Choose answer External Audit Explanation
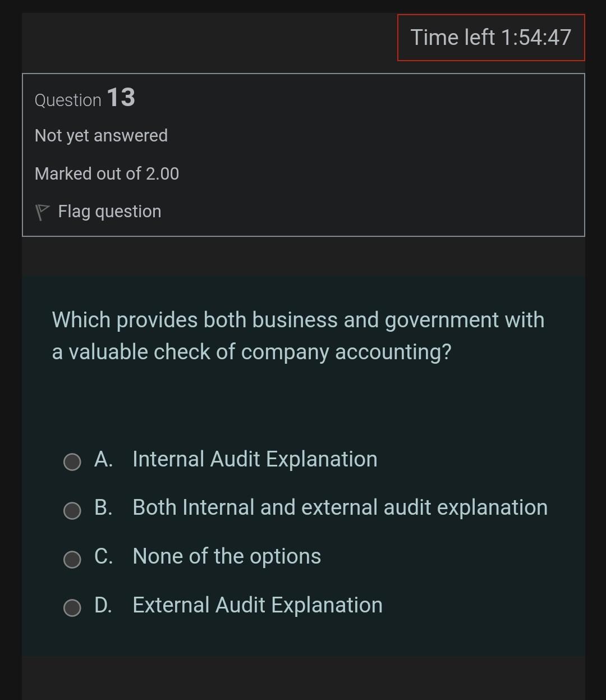The image size is (606, 700). [257, 605]
